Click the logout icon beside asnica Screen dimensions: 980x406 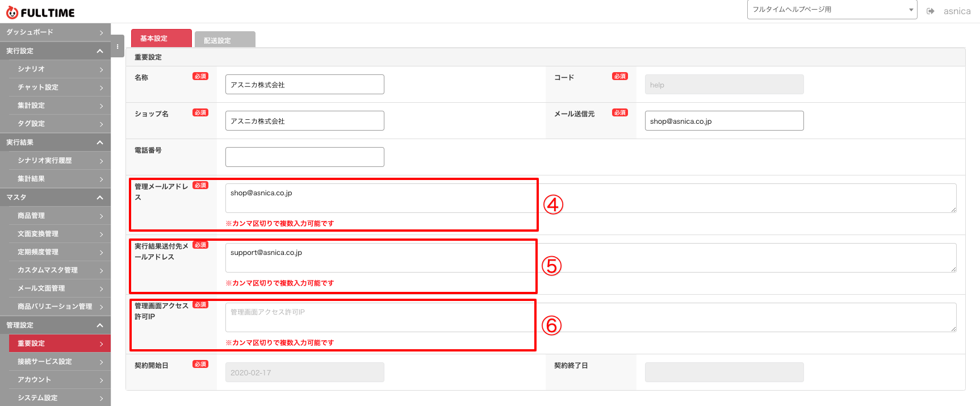[x=930, y=11]
